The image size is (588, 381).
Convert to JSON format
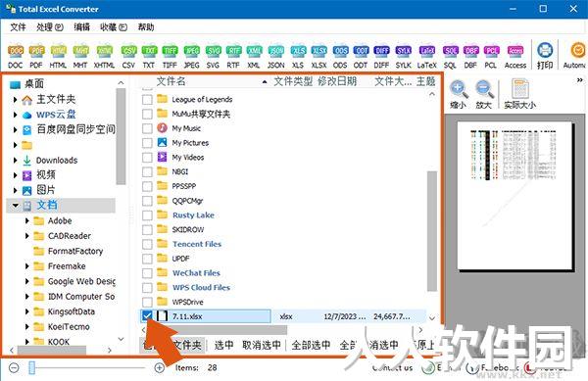coord(276,56)
